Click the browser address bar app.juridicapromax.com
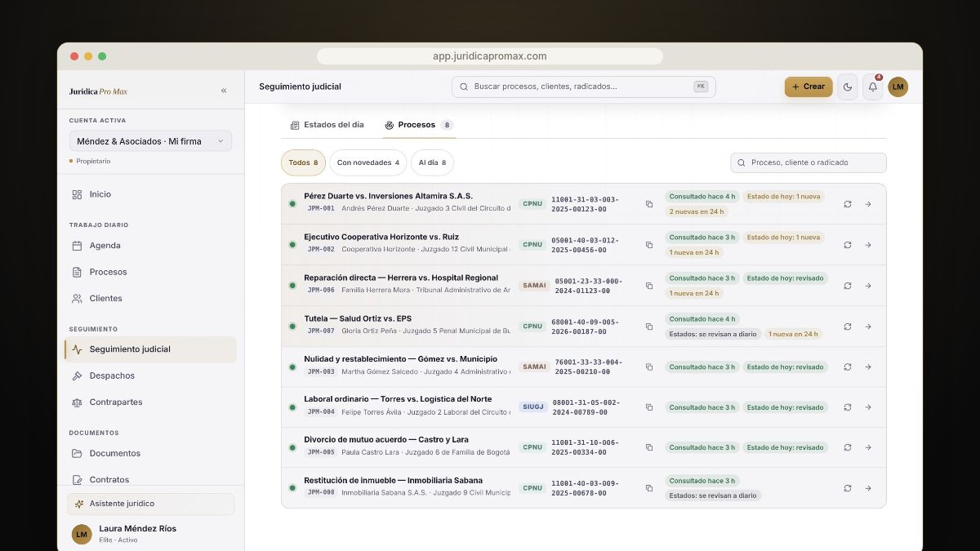The height and width of the screenshot is (551, 980). 490,56
